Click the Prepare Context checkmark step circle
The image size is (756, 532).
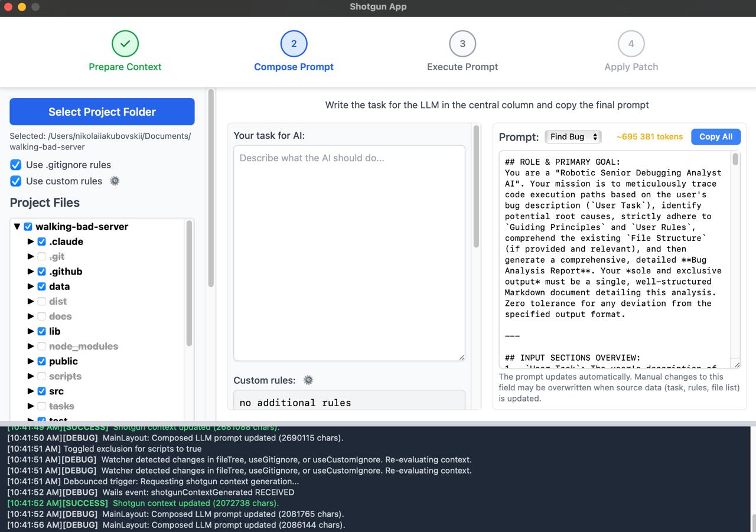coord(125,44)
